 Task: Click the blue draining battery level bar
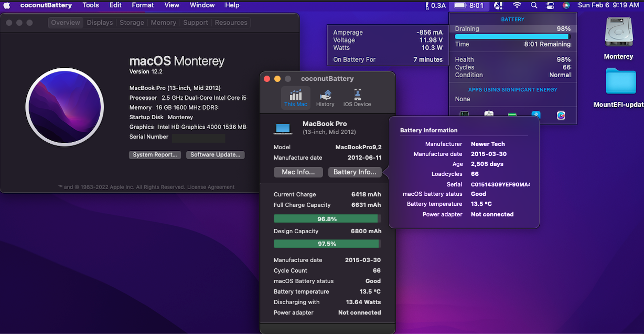[x=512, y=37]
